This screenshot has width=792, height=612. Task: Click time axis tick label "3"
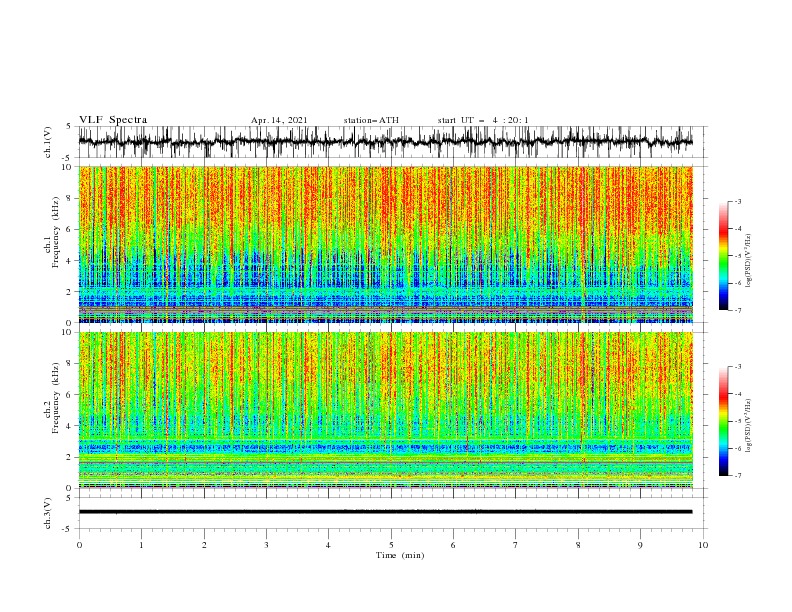click(266, 545)
